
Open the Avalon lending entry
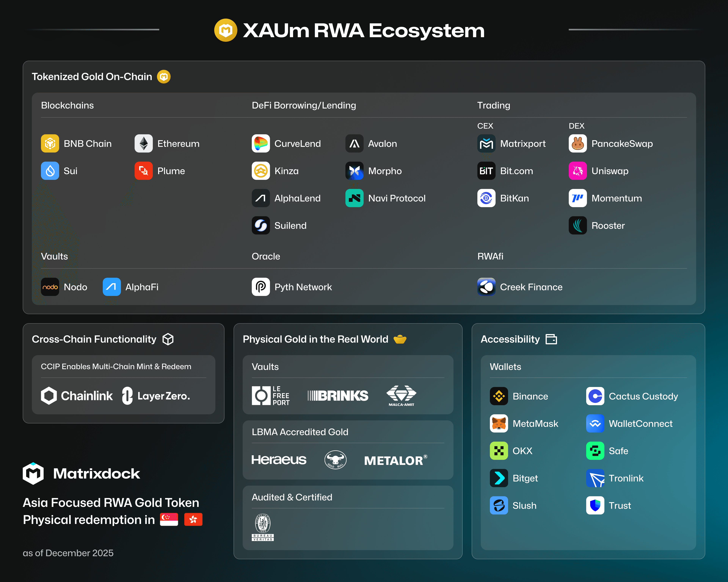(354, 143)
